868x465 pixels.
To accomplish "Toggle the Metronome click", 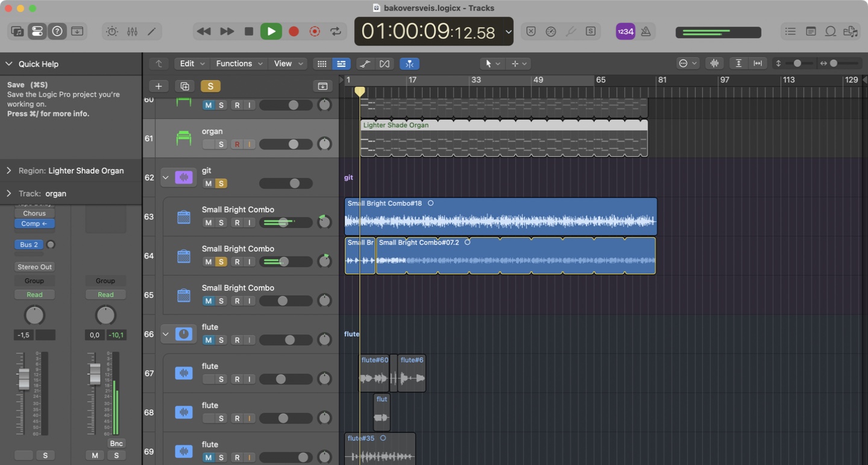I will click(646, 31).
